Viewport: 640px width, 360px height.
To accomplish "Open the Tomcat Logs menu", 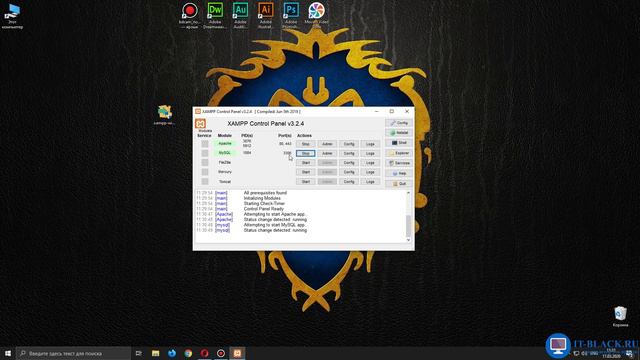I will pyautogui.click(x=370, y=182).
